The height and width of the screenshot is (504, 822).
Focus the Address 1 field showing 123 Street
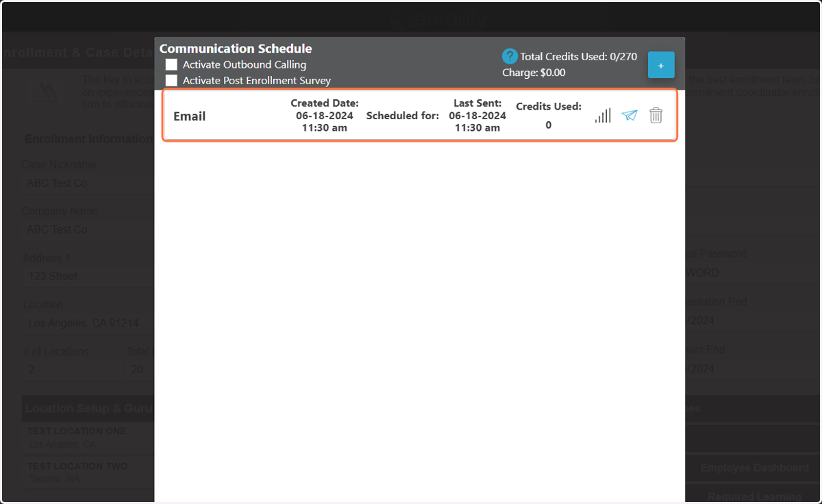point(88,276)
